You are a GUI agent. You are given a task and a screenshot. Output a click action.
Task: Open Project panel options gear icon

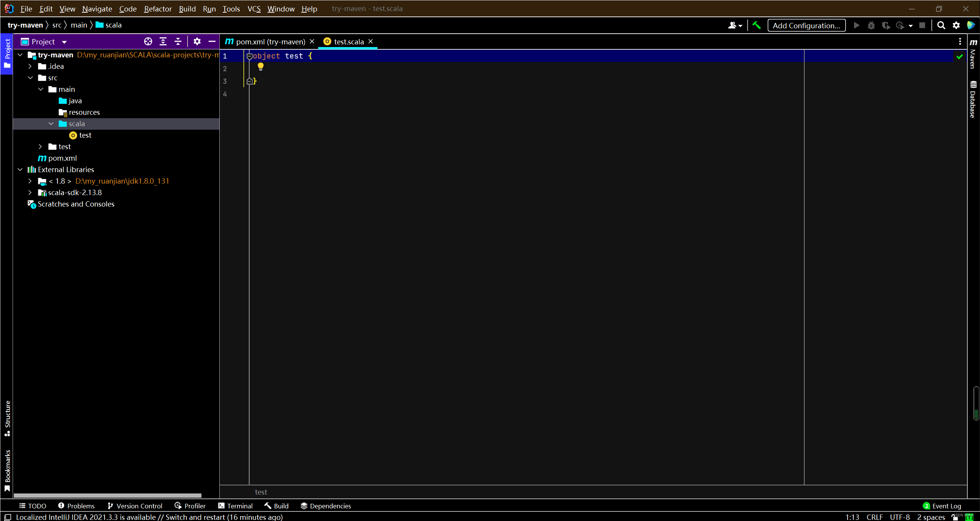pos(197,41)
